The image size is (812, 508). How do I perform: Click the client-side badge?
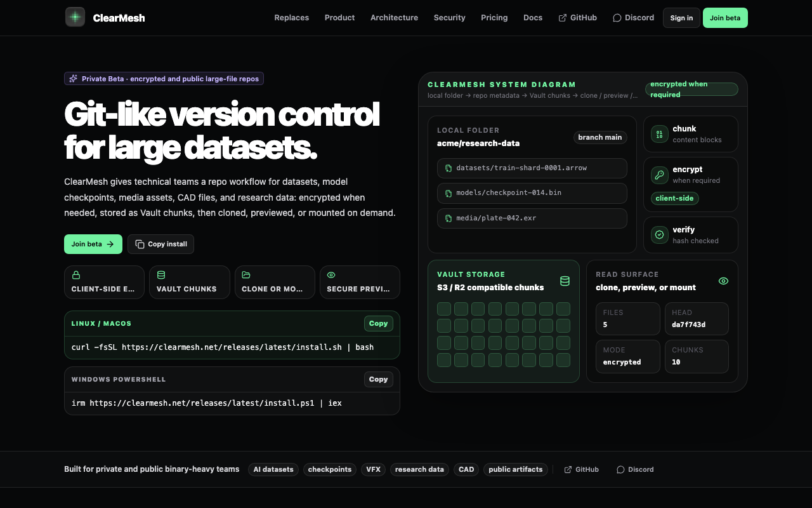[x=675, y=198]
